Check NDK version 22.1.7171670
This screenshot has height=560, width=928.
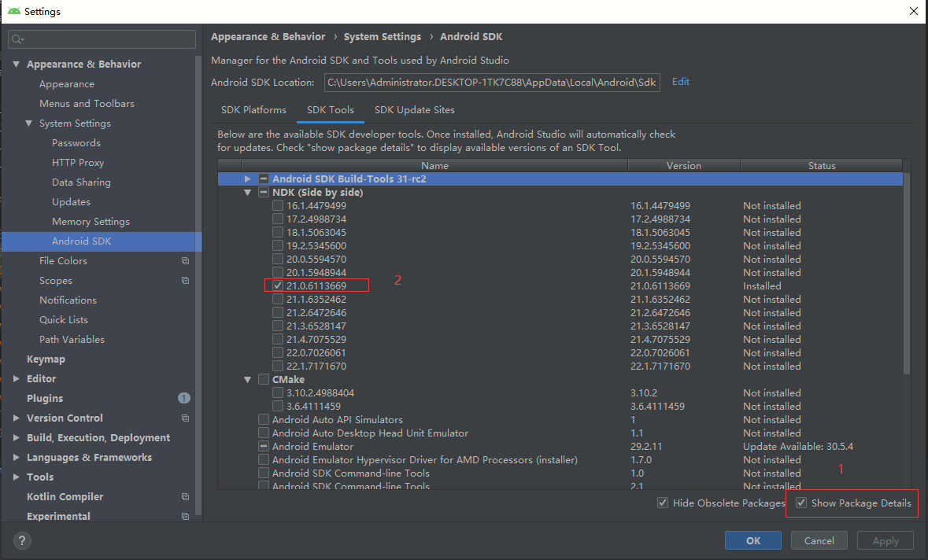coord(278,366)
